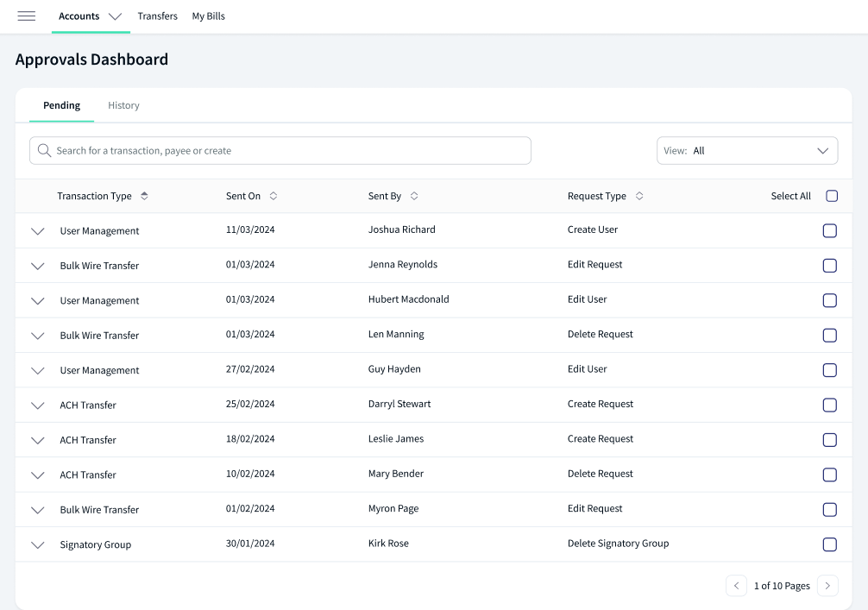Click "Create User" request type cell
The width and height of the screenshot is (868, 610).
(x=592, y=230)
